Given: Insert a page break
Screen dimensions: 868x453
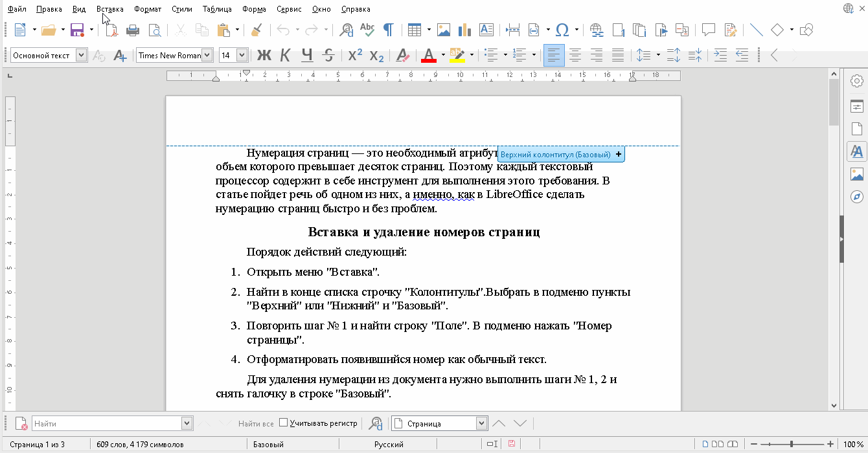Looking at the screenshot, I should coord(513,30).
